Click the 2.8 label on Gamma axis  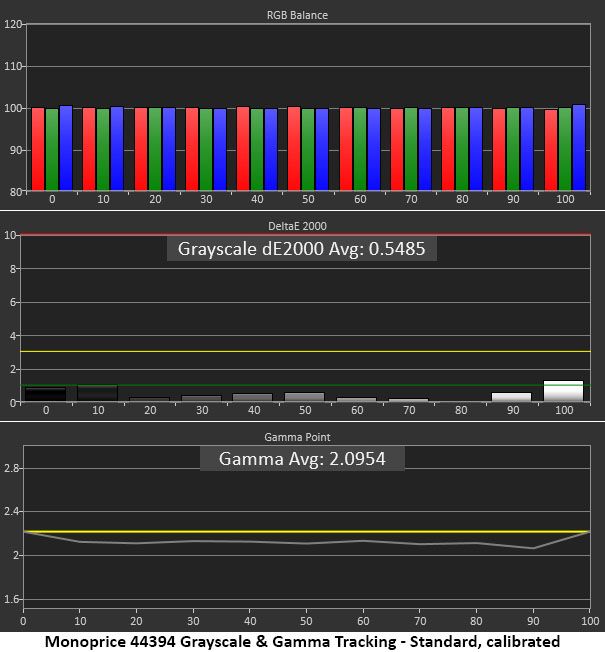[x=11, y=468]
